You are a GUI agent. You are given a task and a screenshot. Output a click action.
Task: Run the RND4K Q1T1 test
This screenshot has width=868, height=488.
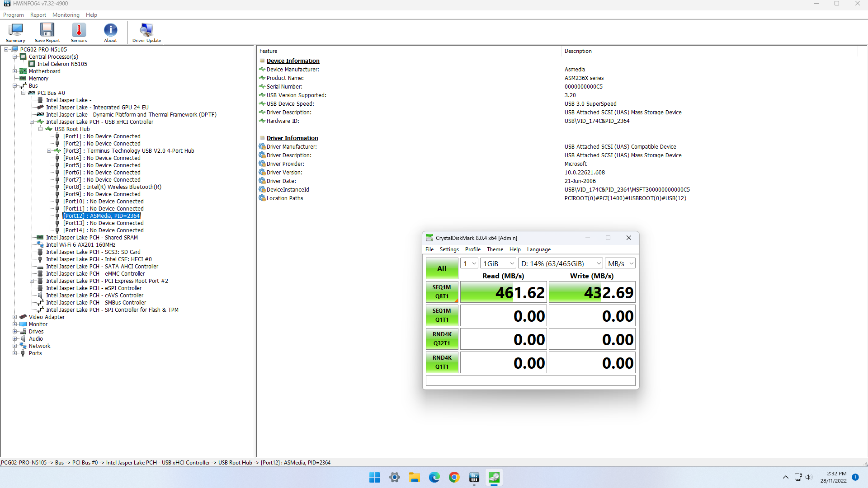click(442, 362)
